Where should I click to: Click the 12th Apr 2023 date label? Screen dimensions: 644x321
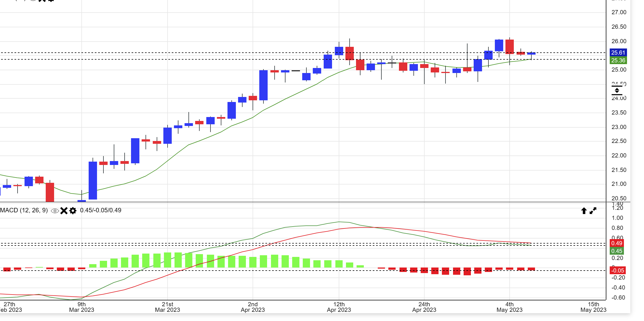tap(339, 307)
